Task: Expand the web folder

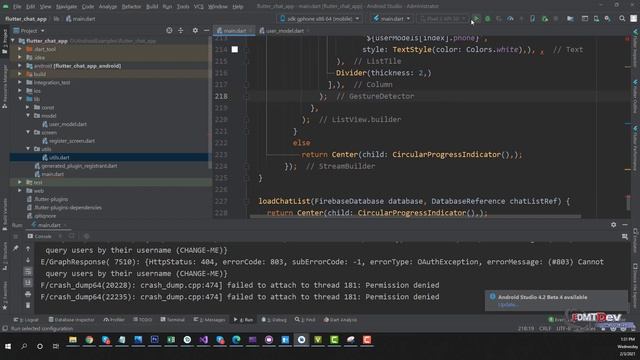Action: [x=20, y=191]
